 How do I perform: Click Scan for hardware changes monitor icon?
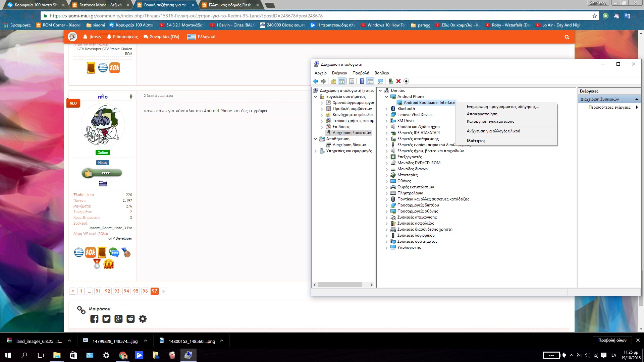[380, 81]
